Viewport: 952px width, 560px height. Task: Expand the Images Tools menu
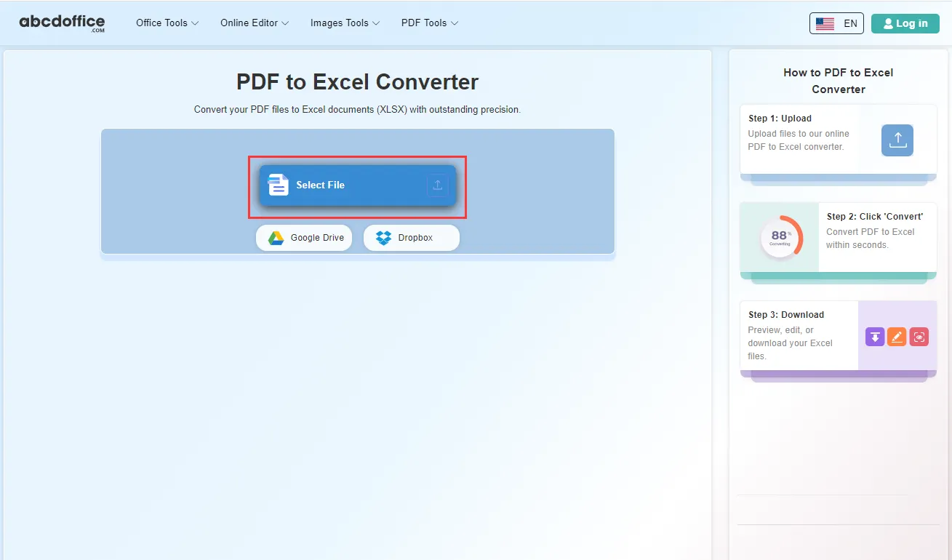coord(345,23)
